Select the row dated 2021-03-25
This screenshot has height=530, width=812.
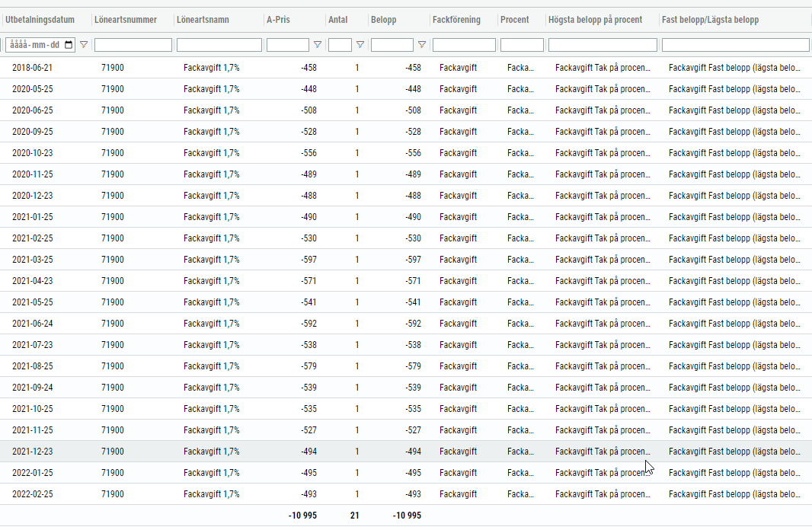[406, 260]
